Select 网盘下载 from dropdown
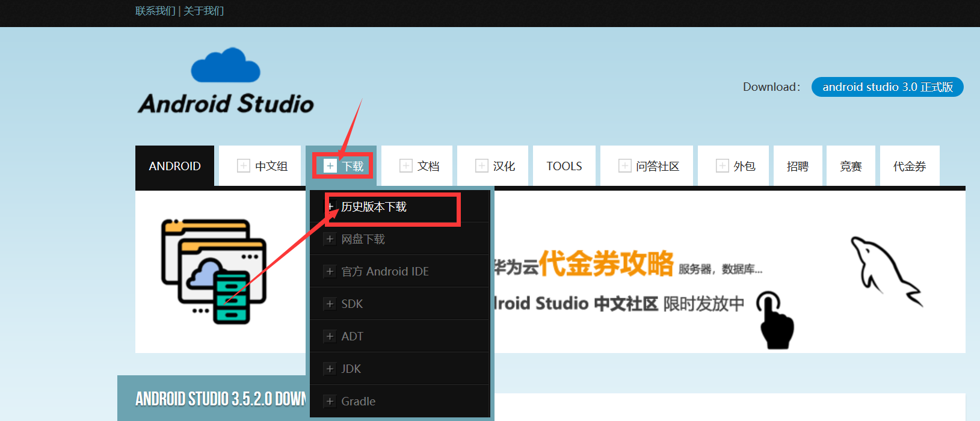This screenshot has height=421, width=980. click(x=399, y=239)
